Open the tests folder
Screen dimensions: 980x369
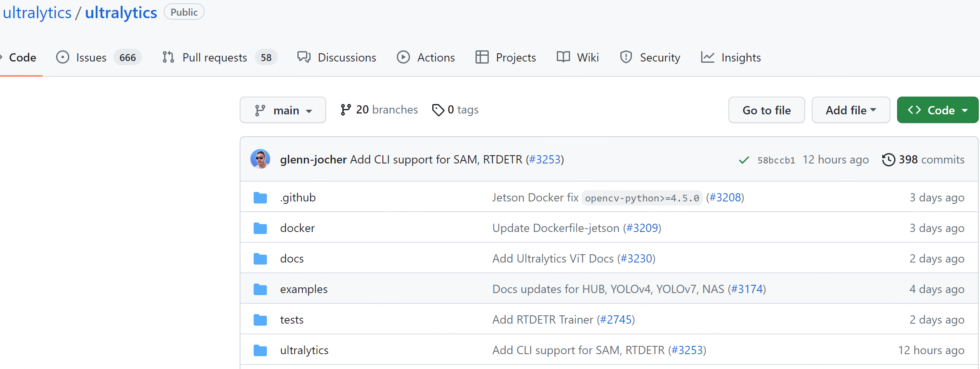pos(292,319)
